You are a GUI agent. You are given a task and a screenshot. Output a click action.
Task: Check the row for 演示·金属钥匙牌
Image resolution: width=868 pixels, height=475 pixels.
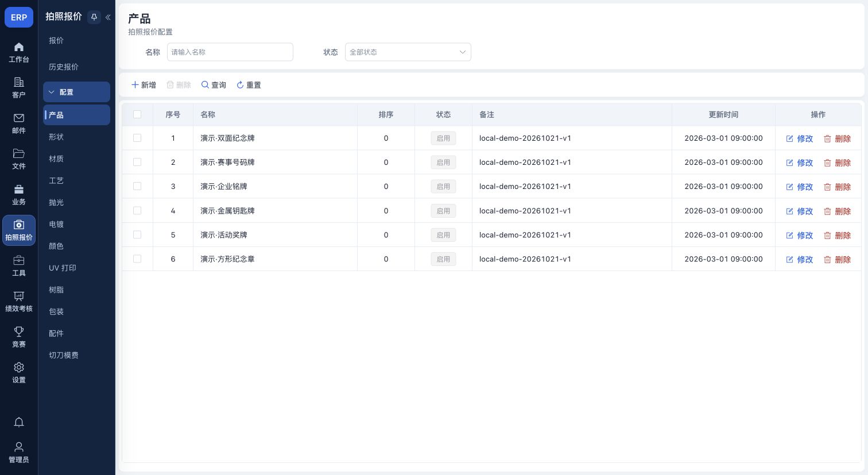[137, 210]
